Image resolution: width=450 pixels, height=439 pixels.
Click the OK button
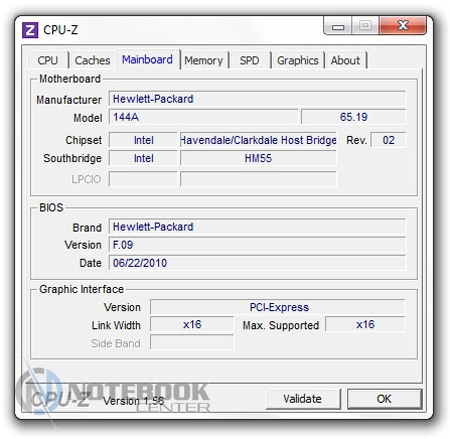tap(384, 399)
